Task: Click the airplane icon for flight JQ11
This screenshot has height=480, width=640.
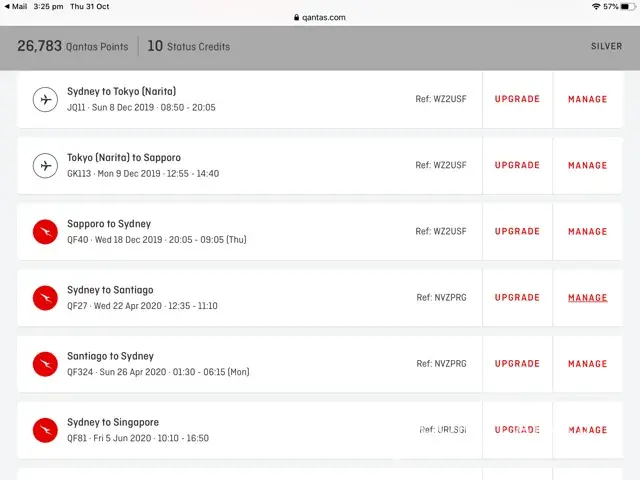Action: pos(45,99)
